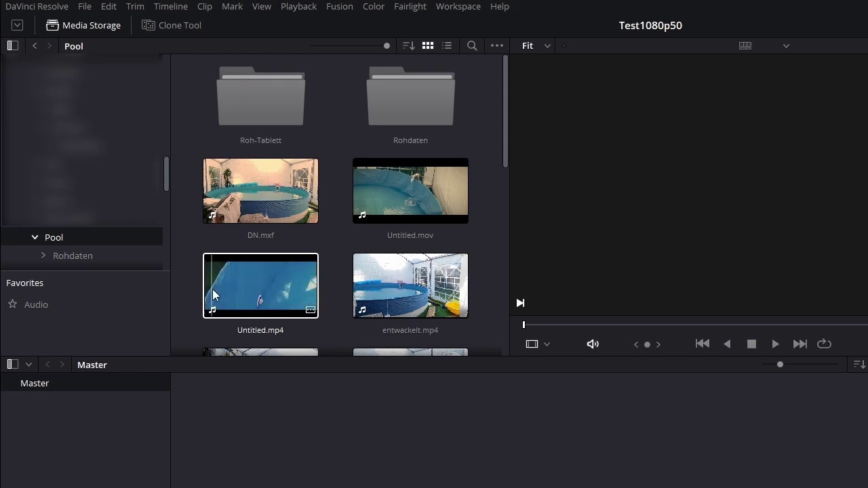This screenshot has width=868, height=488.
Task: Collapse the Pool folder in tree
Action: tap(35, 237)
